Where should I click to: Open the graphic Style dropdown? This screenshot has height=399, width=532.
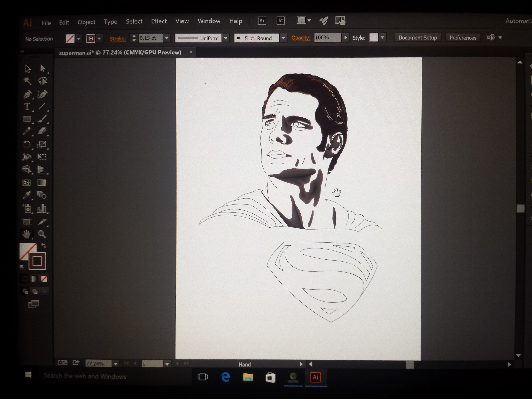click(x=382, y=38)
